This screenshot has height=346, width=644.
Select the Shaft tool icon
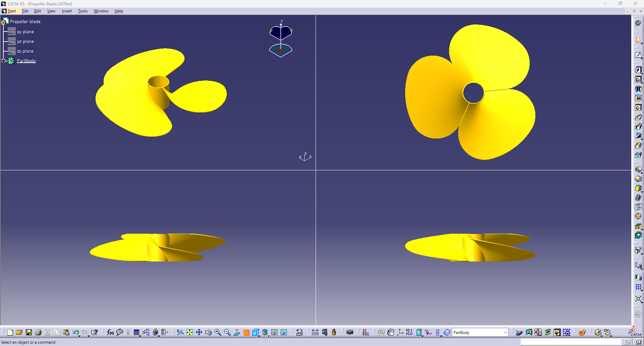(x=638, y=89)
